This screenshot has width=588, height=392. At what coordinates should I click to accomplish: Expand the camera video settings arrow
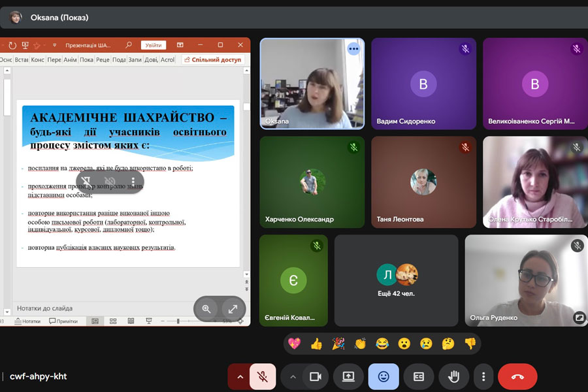(293, 377)
